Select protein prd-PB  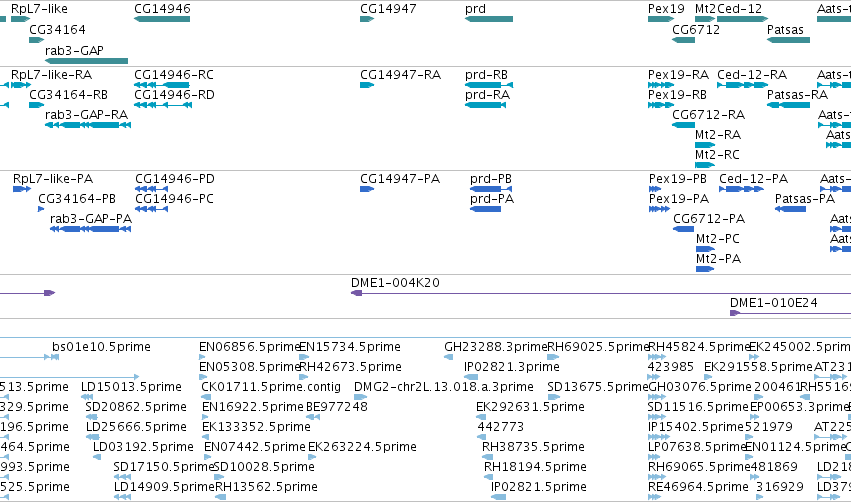click(491, 179)
